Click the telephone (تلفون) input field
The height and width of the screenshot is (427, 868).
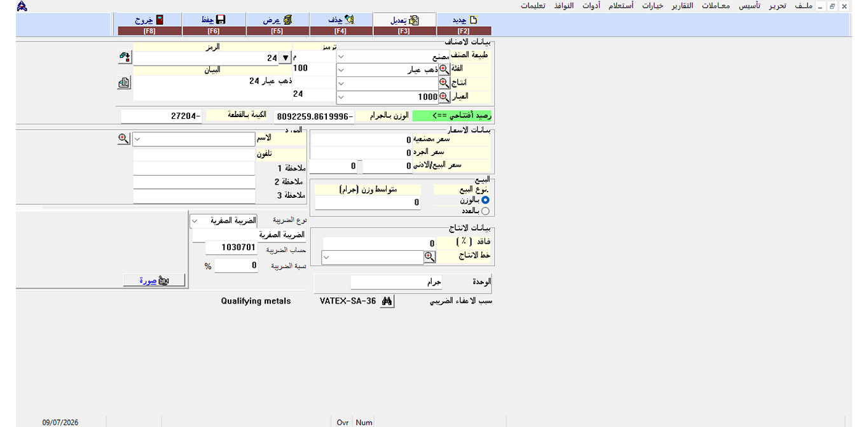point(194,155)
